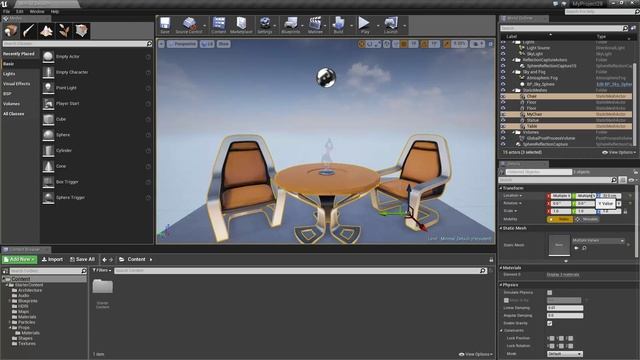Screen dimensions: 640x360
Task: Click the Linear Damping value field
Action: (x=565, y=308)
